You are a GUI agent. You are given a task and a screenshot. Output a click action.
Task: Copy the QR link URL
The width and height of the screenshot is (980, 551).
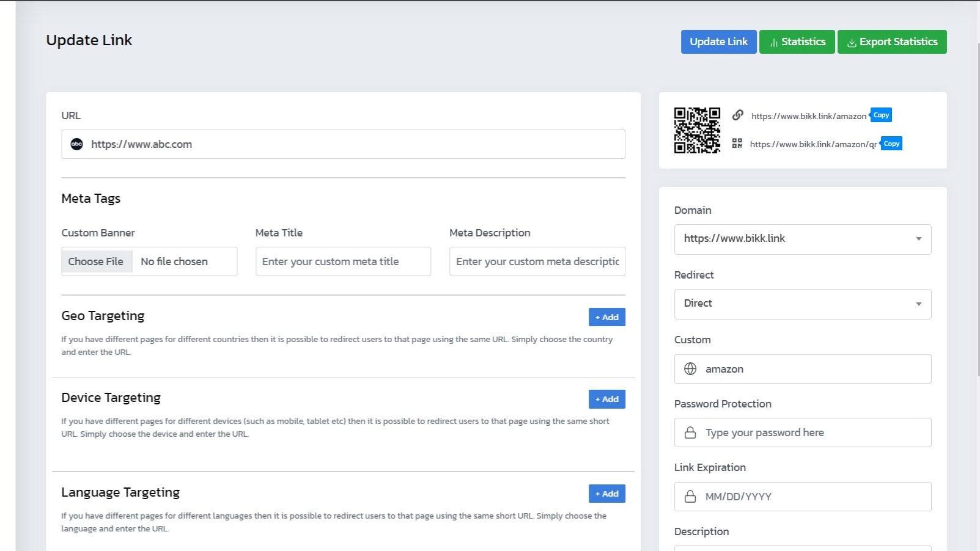click(x=891, y=144)
